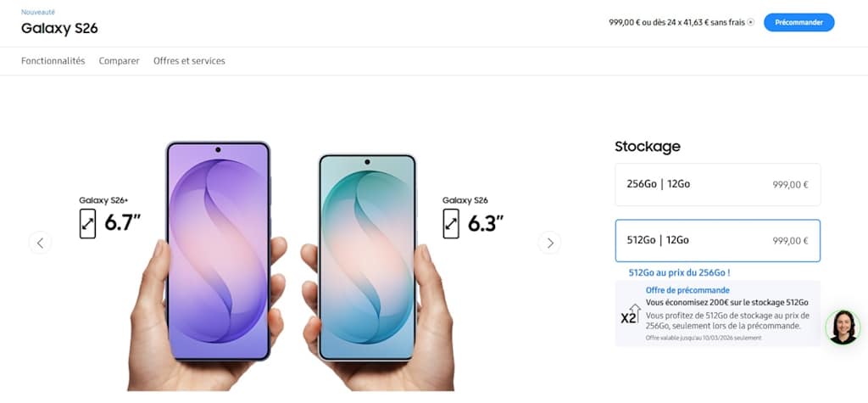Image resolution: width=868 pixels, height=403 pixels.
Task: Open the "Offre de précommande" link
Action: (x=687, y=290)
